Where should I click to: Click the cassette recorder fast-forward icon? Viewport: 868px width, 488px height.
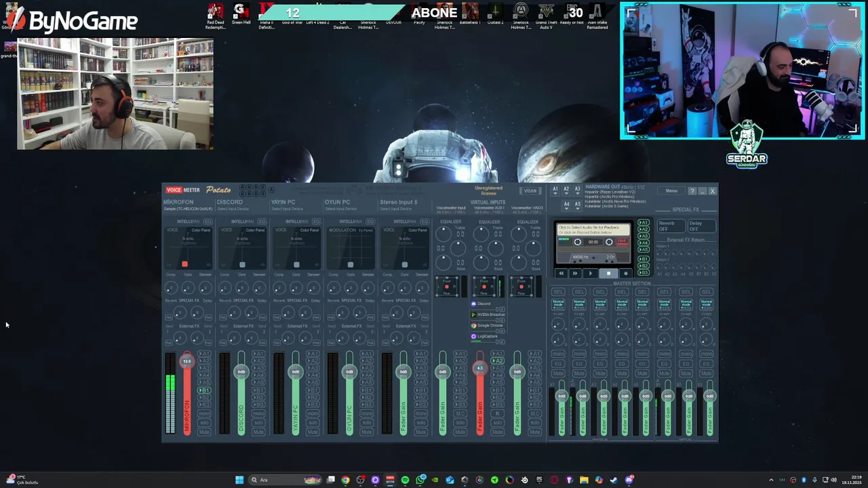pyautogui.click(x=575, y=274)
